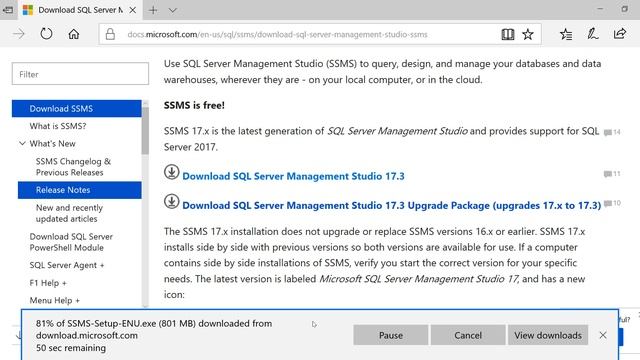The width and height of the screenshot is (640, 360).
Task: Pause the SSMS-Setup-ENU.exe download
Action: pyautogui.click(x=391, y=335)
